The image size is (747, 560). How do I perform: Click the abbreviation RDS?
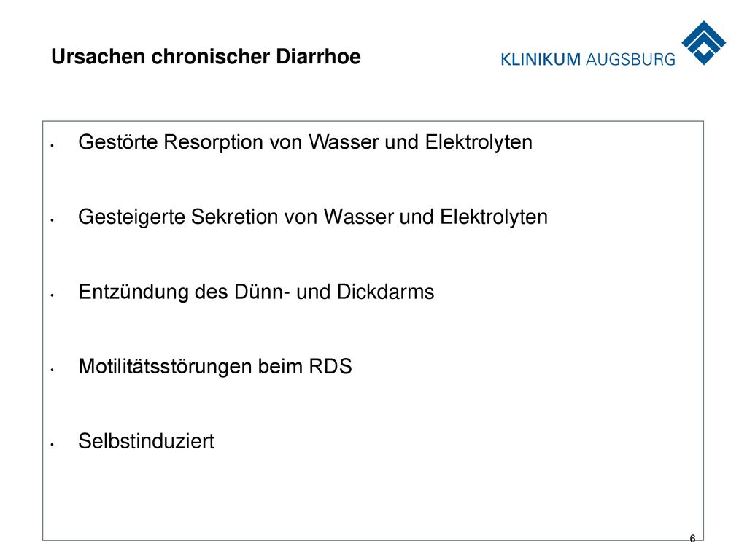pyautogui.click(x=330, y=367)
